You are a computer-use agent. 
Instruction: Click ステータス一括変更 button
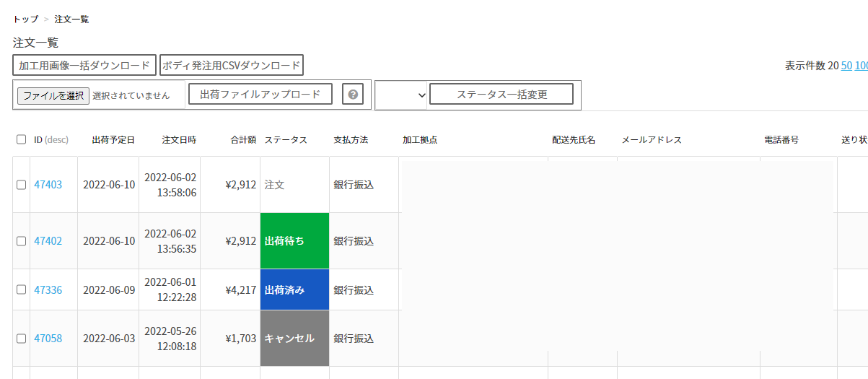[501, 94]
